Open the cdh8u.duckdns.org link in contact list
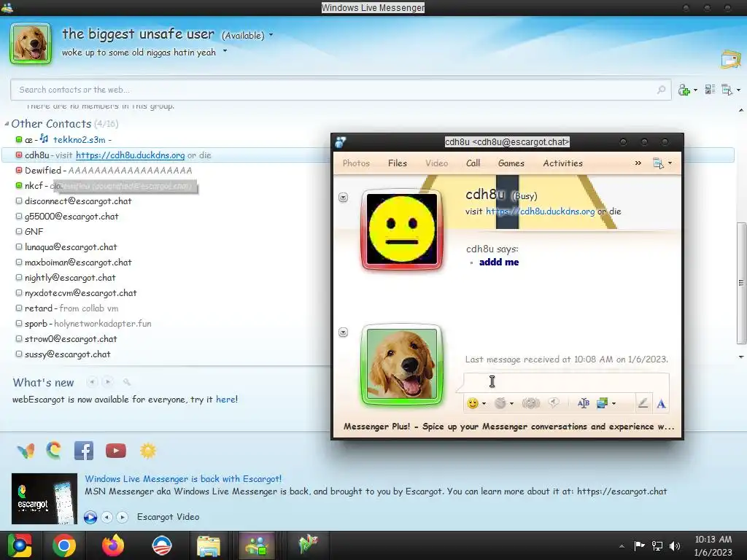The image size is (747, 560). (x=130, y=155)
